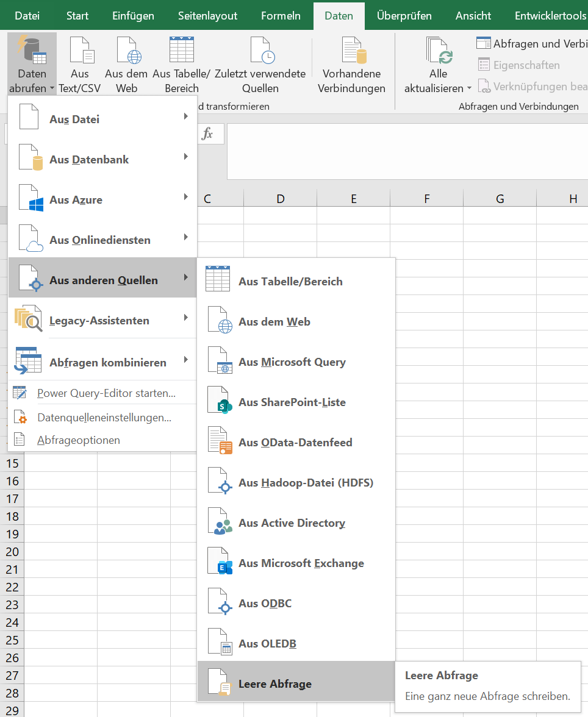Choose Aus ODBC from the submenu
This screenshot has width=588, height=717.
[x=296, y=603]
